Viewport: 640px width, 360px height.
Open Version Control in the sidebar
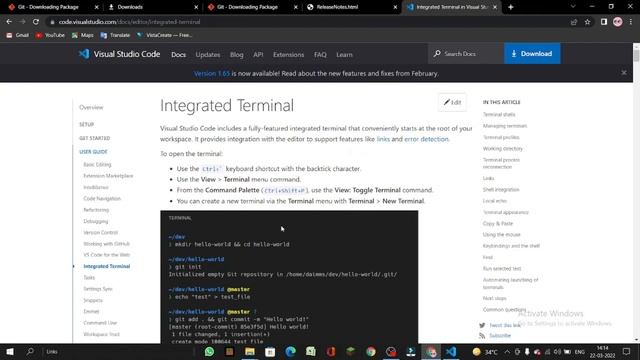pyautogui.click(x=100, y=232)
